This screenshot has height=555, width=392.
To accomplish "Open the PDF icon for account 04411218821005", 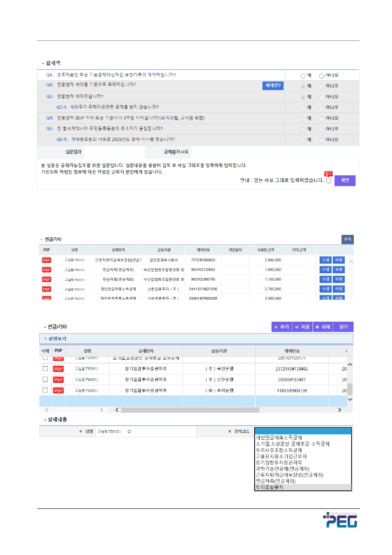I will pos(47,289).
